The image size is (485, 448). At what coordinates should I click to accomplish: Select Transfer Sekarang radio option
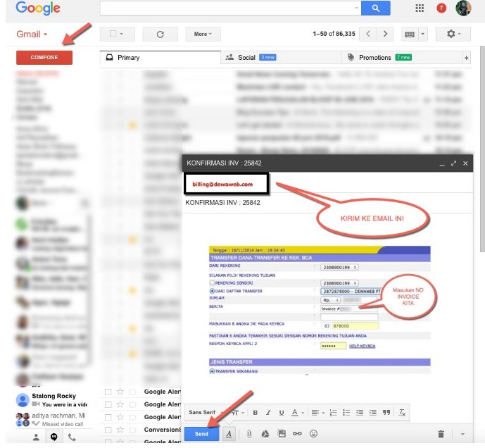pos(212,371)
